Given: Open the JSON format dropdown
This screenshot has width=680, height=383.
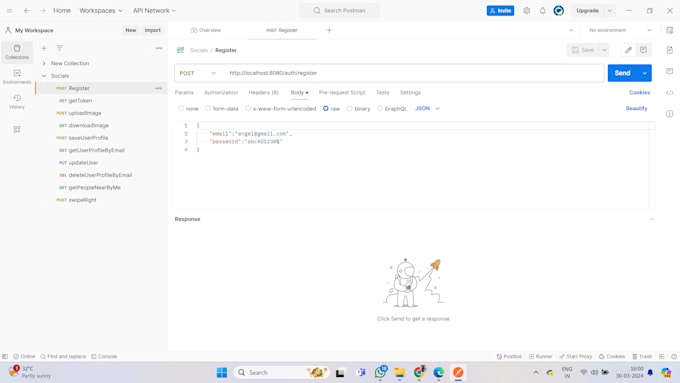Looking at the screenshot, I should pos(428,108).
